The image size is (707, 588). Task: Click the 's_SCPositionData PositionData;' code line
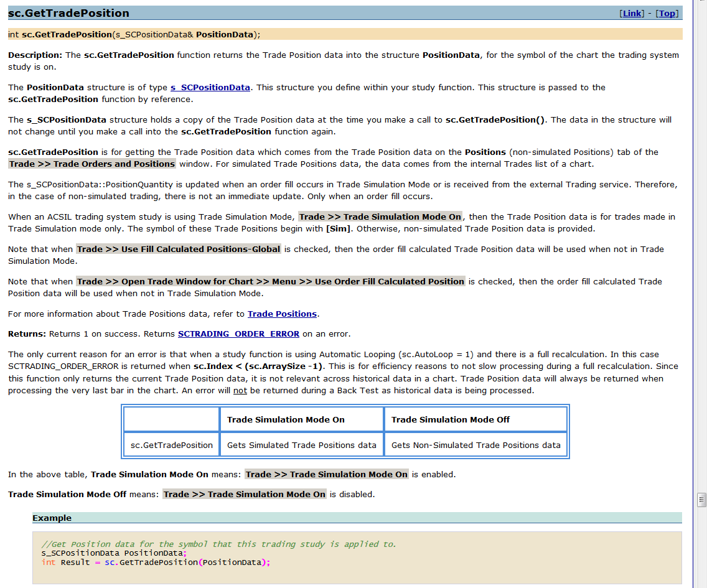(x=114, y=553)
